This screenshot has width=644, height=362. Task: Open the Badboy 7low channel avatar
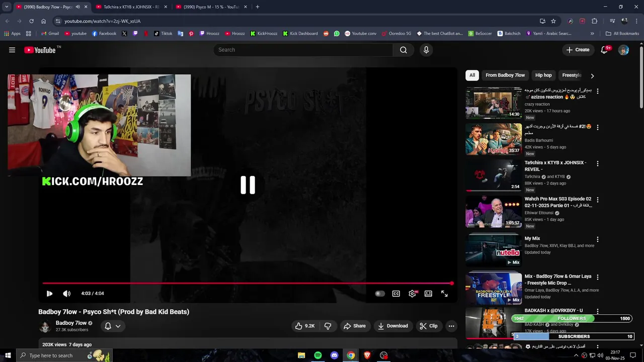point(45,326)
